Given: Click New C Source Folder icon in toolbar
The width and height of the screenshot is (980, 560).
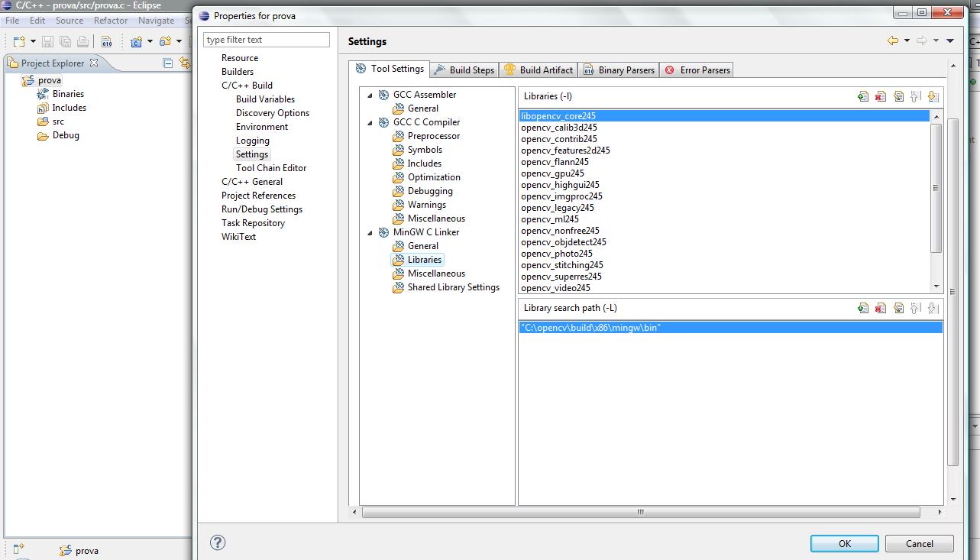Looking at the screenshot, I should 165,41.
